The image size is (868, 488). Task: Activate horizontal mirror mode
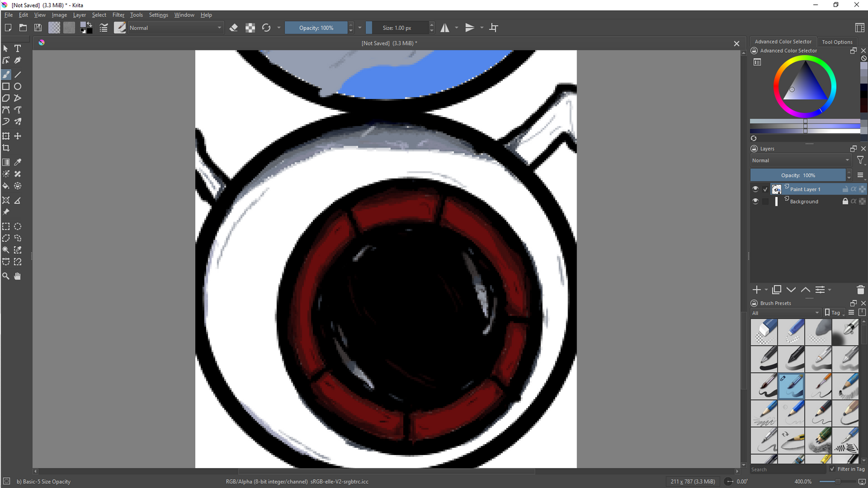446,28
